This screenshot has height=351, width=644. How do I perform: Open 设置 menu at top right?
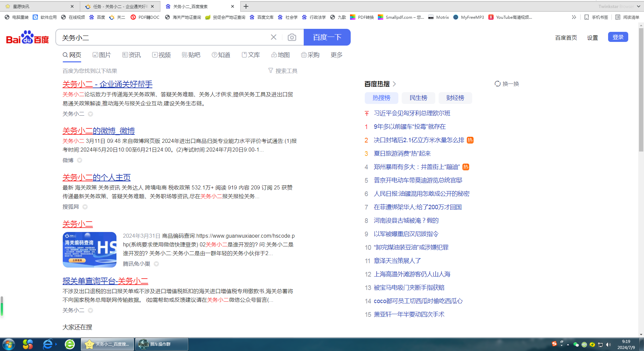coord(593,38)
